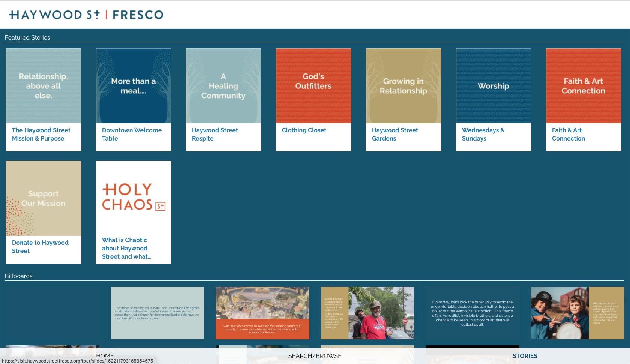Open the 'Every day, folks look the other way' billboard

472,313
